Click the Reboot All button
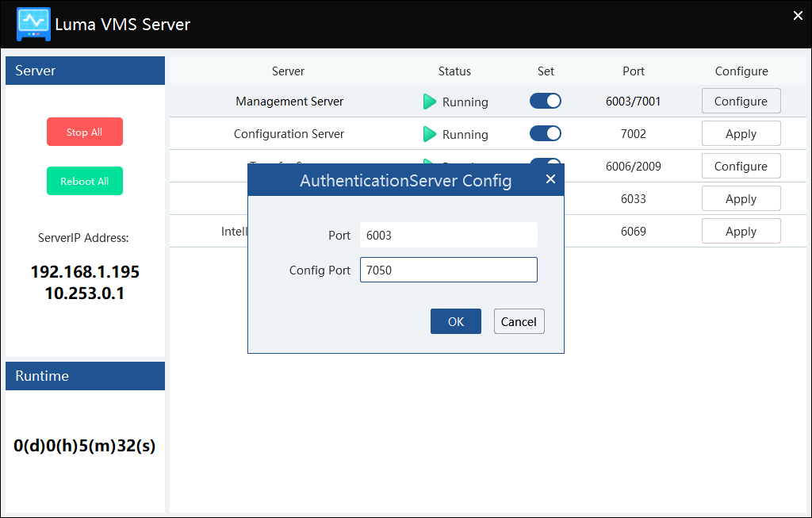 pos(85,182)
